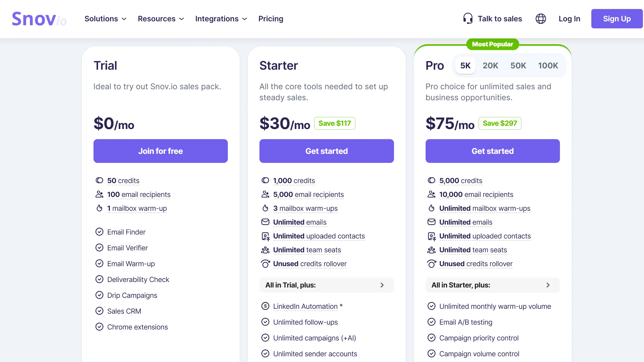The image size is (644, 362).
Task: Expand All in Trial, plus section
Action: [326, 285]
